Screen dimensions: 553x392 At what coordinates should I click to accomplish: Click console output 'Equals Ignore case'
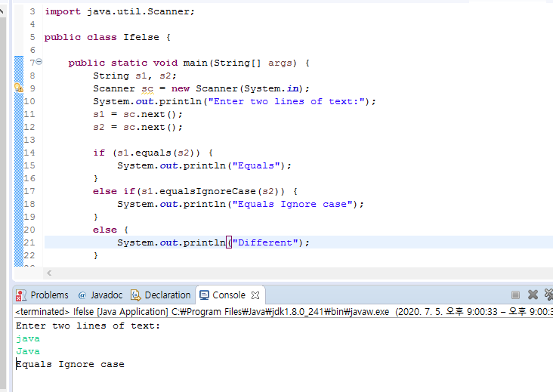(70, 365)
